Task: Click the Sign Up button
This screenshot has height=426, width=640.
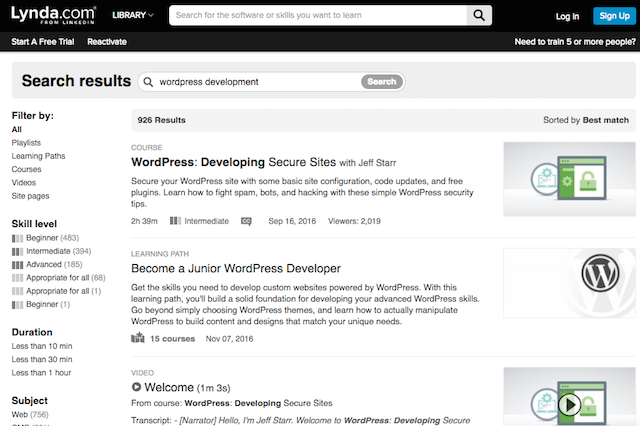Action: click(x=614, y=16)
